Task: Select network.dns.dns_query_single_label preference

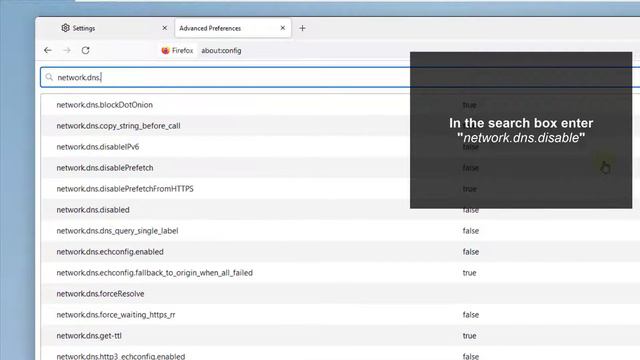Action: pyautogui.click(x=118, y=231)
